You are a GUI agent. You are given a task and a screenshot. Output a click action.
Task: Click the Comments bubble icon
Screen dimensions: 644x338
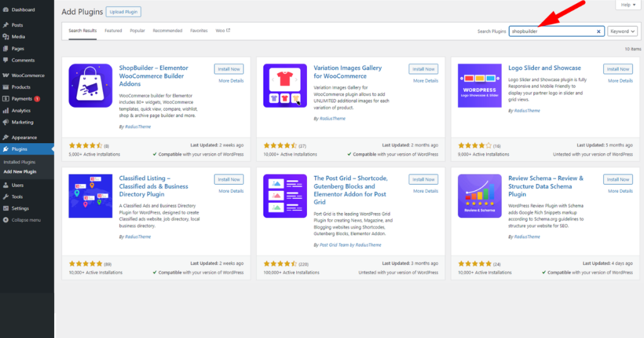(6, 60)
